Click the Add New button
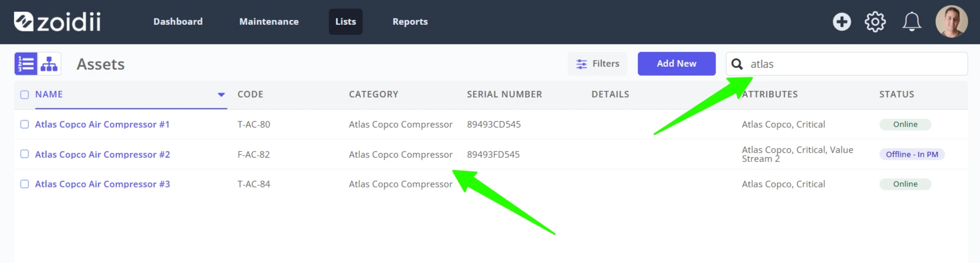Image resolution: width=980 pixels, height=263 pixels. (x=676, y=64)
